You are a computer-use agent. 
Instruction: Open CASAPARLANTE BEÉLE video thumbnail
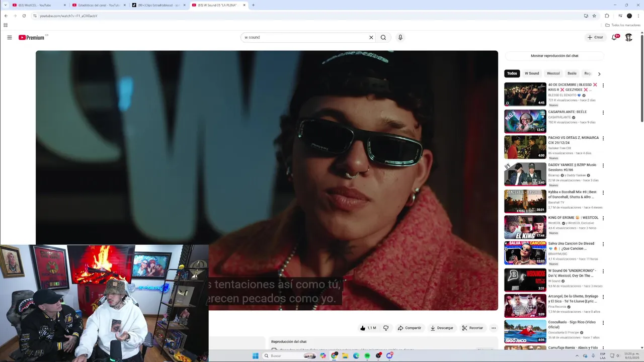(x=525, y=121)
